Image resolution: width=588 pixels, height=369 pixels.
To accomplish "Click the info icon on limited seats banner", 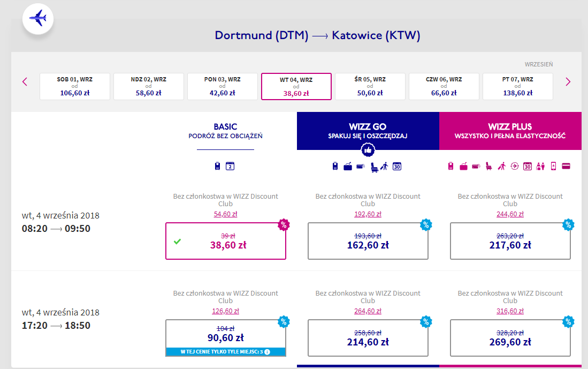I will (x=267, y=352).
